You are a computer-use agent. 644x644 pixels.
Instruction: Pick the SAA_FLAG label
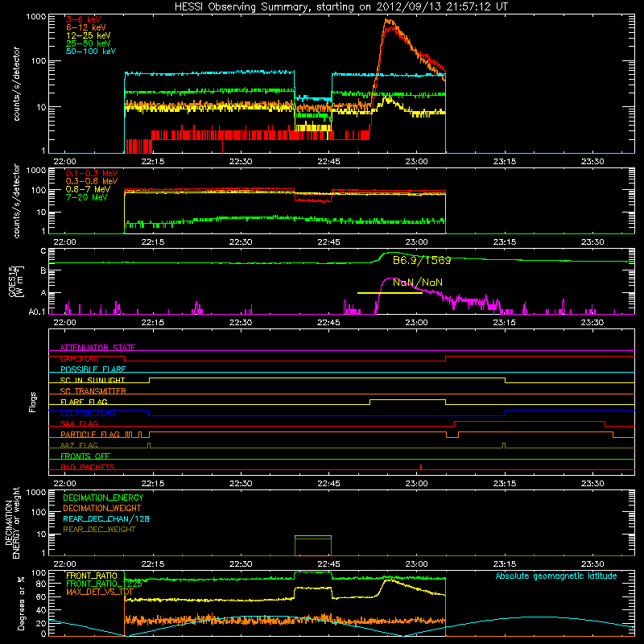click(79, 423)
